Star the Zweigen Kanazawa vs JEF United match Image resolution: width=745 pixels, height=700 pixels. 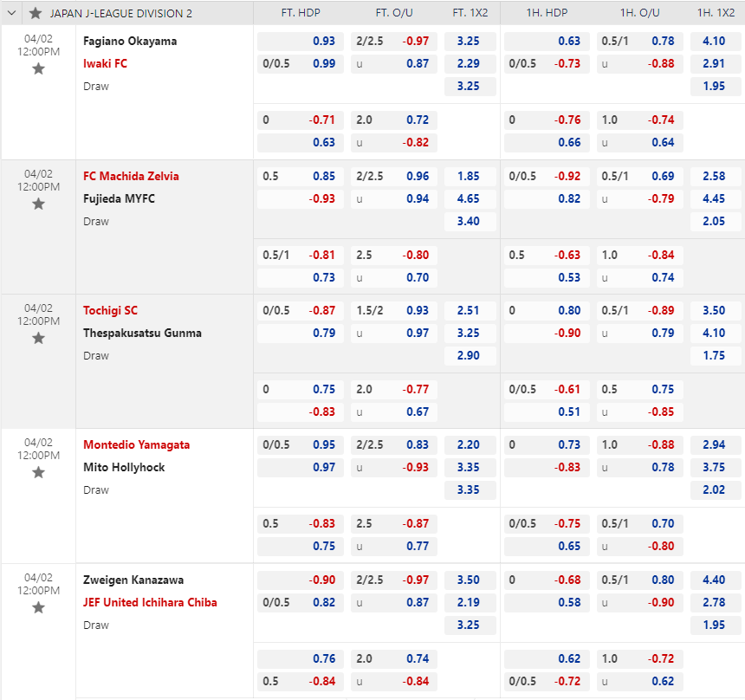pos(38,608)
